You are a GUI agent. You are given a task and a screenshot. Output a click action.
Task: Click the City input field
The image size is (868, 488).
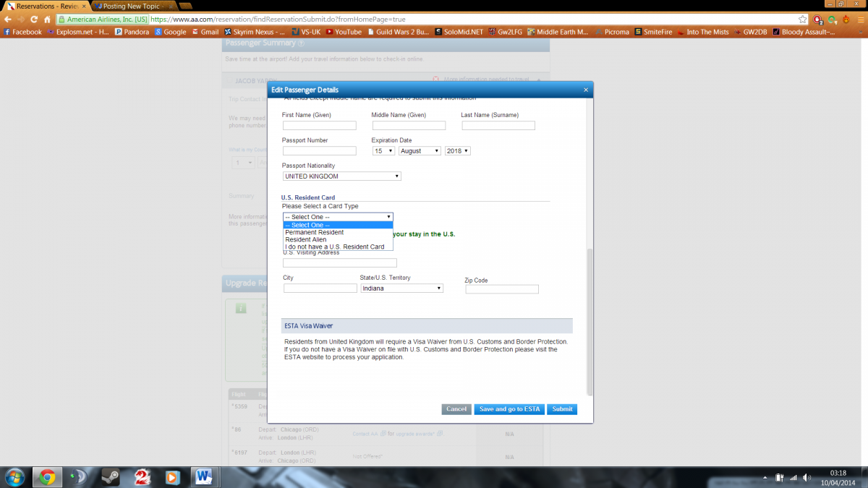[320, 288]
